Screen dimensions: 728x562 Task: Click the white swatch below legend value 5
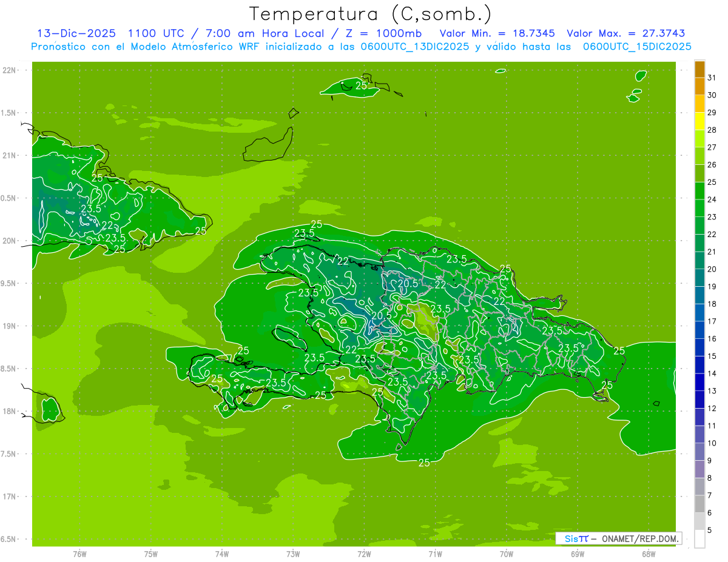coord(699,539)
